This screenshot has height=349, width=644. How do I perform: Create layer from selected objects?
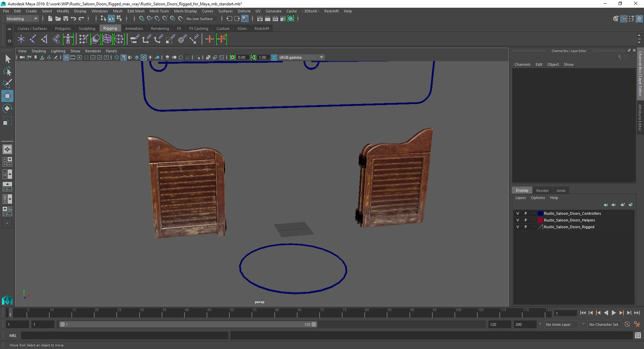[x=631, y=205]
